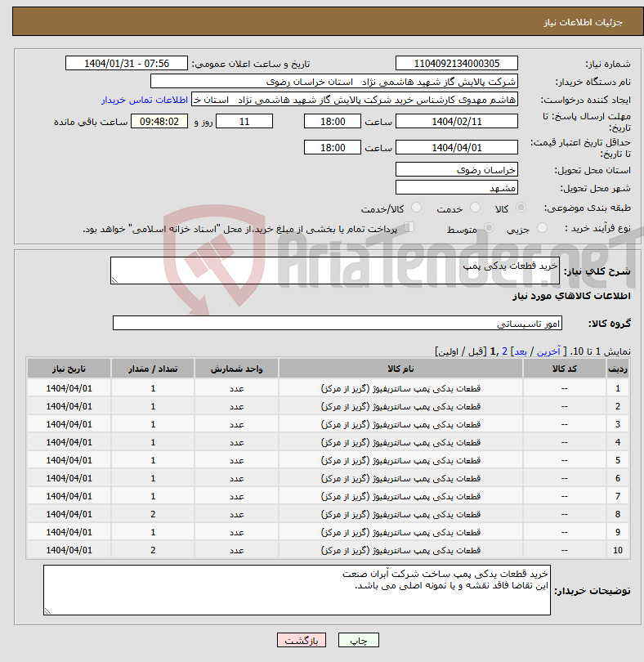This screenshot has width=644, height=662.
Task: Select the کالا/خدمت radio button
Action: click(416, 208)
